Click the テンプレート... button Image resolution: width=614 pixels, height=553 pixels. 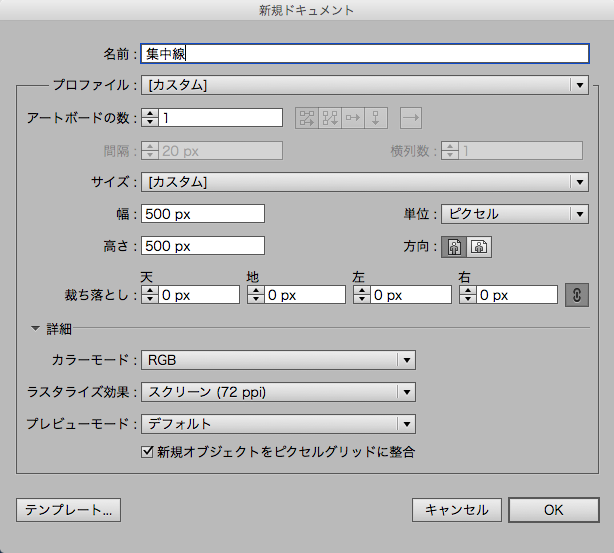(69, 510)
